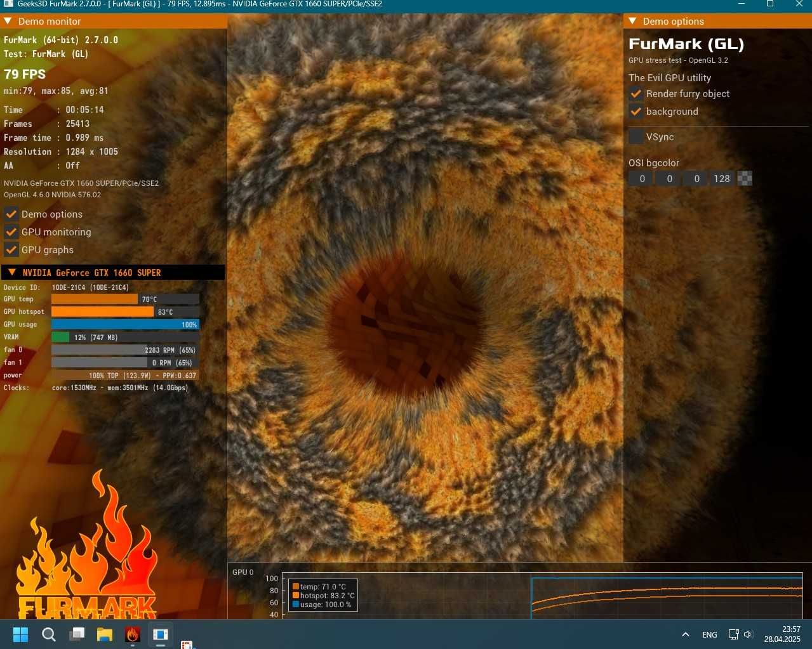This screenshot has height=649, width=812.
Task: Click the Frames 25413 value
Action: tap(77, 124)
